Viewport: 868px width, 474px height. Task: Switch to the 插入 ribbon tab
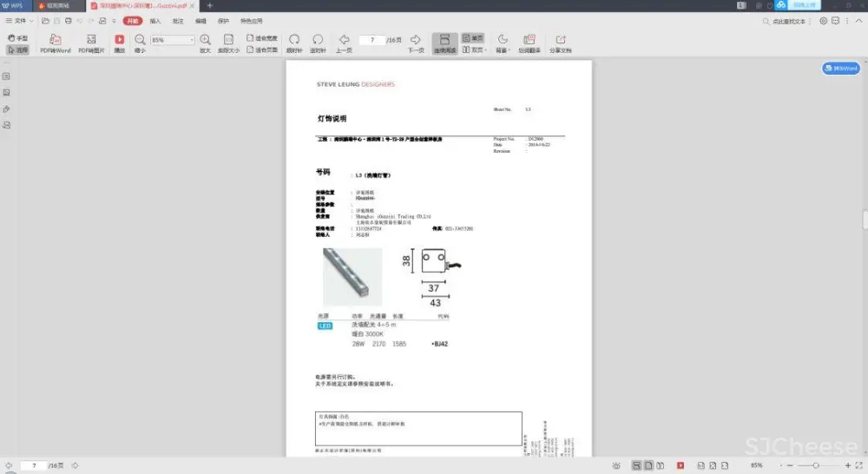click(155, 21)
